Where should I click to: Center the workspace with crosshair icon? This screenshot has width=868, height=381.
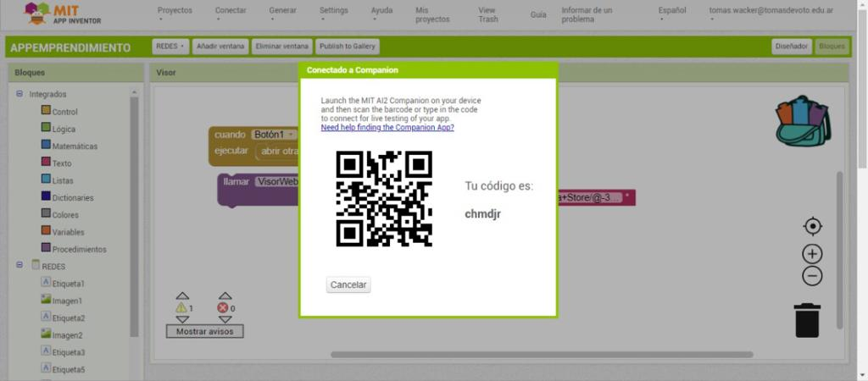tap(812, 226)
